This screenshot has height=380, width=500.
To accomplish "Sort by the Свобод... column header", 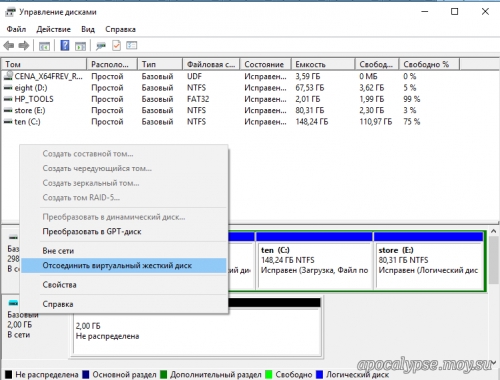I will (377, 64).
